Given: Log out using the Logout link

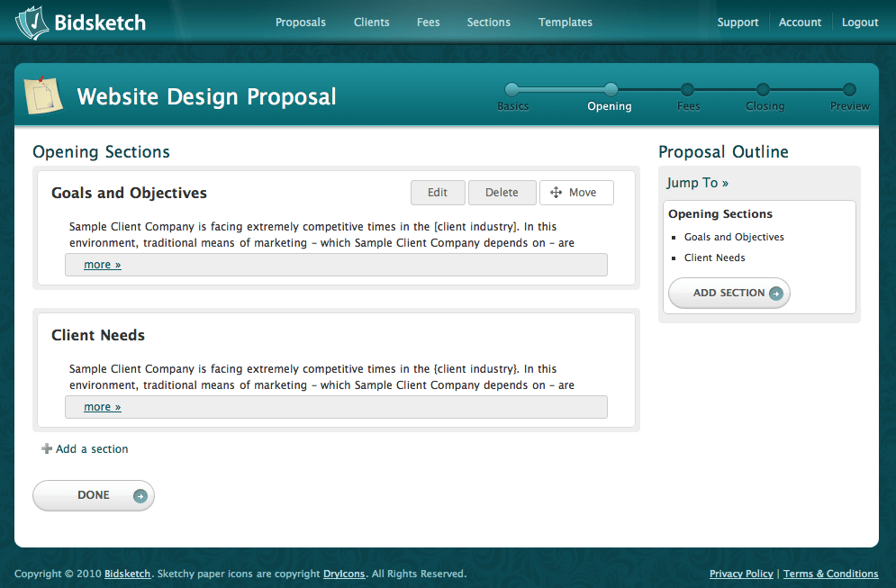Looking at the screenshot, I should [859, 23].
